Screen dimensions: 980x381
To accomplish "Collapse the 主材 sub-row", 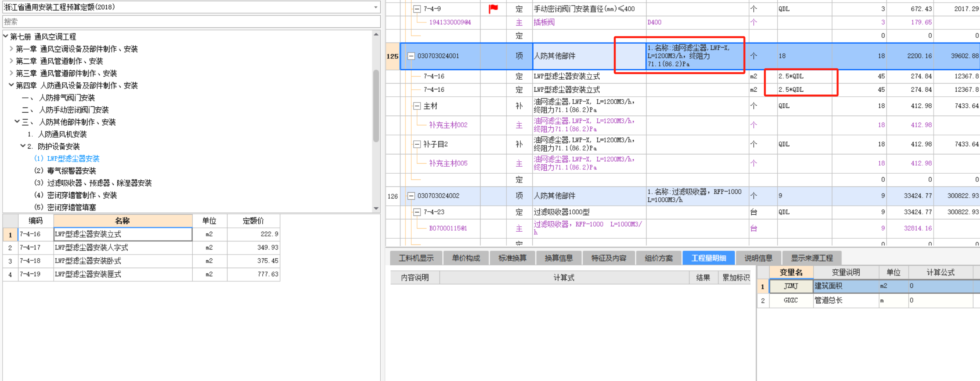I will pyautogui.click(x=417, y=106).
